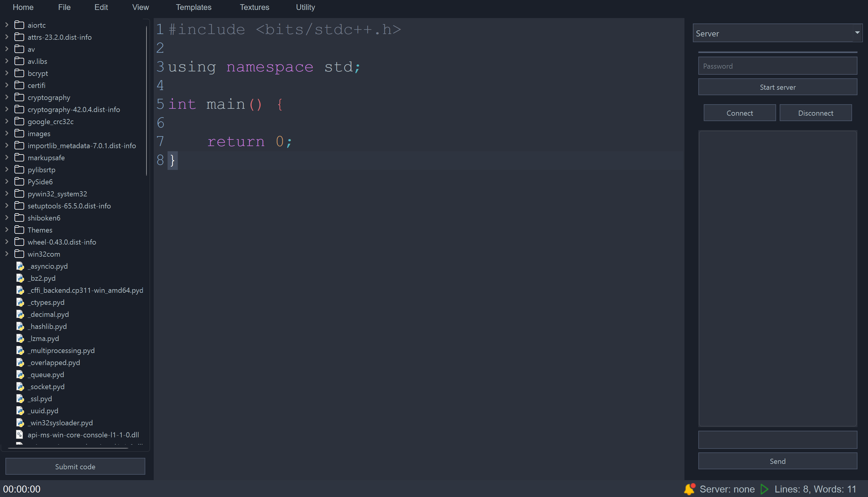
Task: Expand the google_crc32c folder
Action: (6, 122)
